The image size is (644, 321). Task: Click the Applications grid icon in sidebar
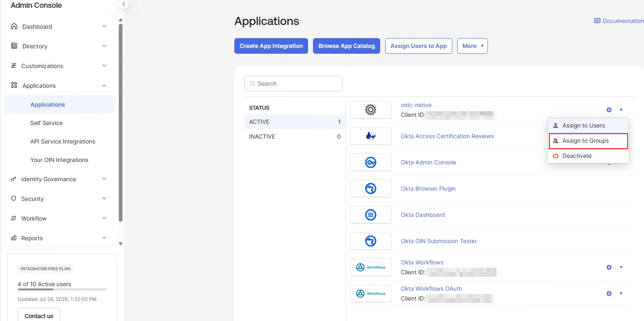click(14, 85)
